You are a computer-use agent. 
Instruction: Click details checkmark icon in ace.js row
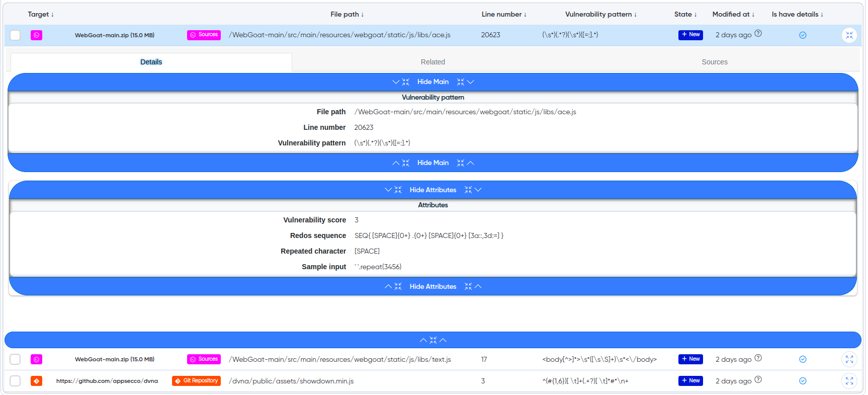803,35
